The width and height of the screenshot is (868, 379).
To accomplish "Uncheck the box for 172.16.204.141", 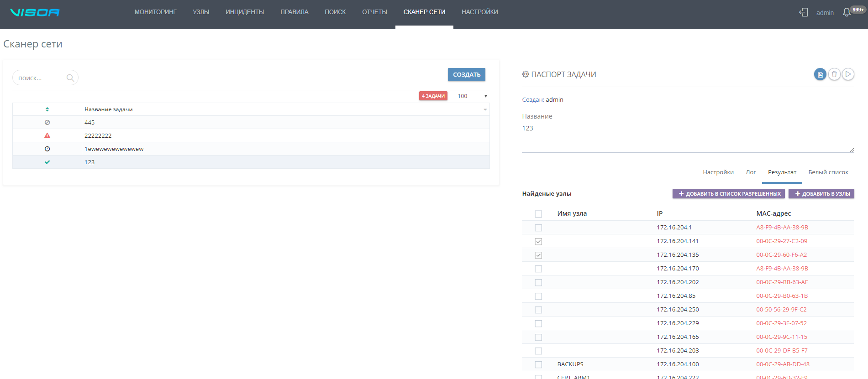I will tap(538, 241).
